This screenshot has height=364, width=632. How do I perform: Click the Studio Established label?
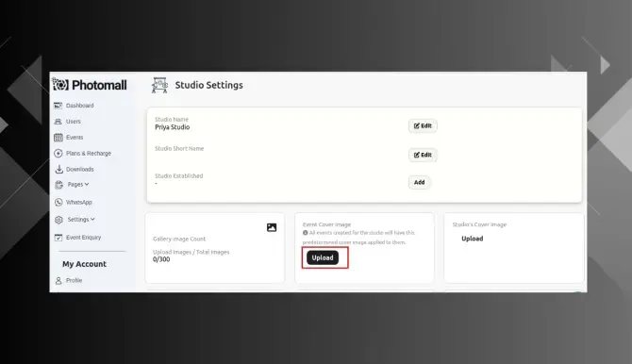(179, 176)
